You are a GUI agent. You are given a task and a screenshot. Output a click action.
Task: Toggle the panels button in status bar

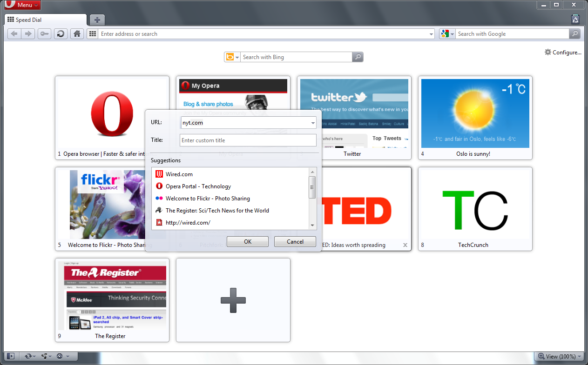[x=11, y=356]
